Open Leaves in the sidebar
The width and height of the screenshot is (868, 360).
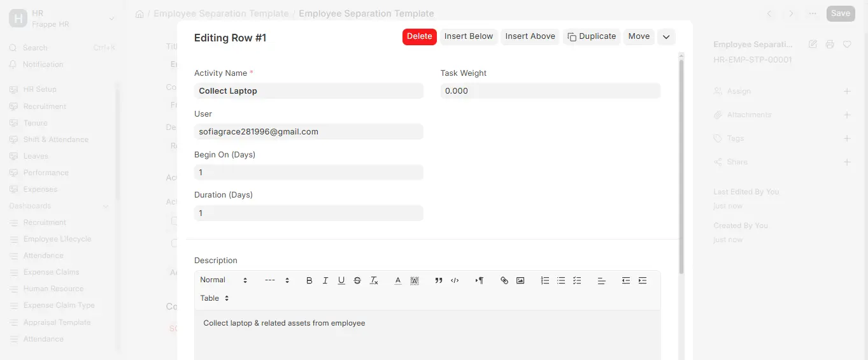pos(36,156)
